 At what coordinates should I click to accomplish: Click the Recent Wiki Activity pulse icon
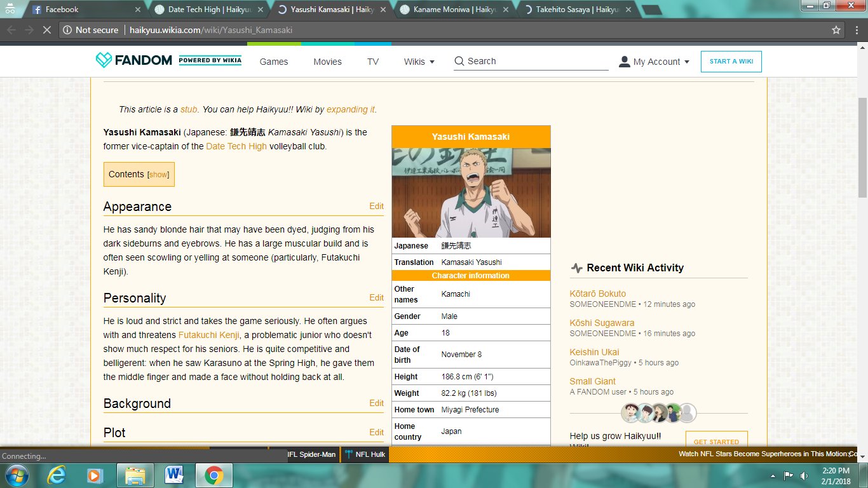(576, 268)
